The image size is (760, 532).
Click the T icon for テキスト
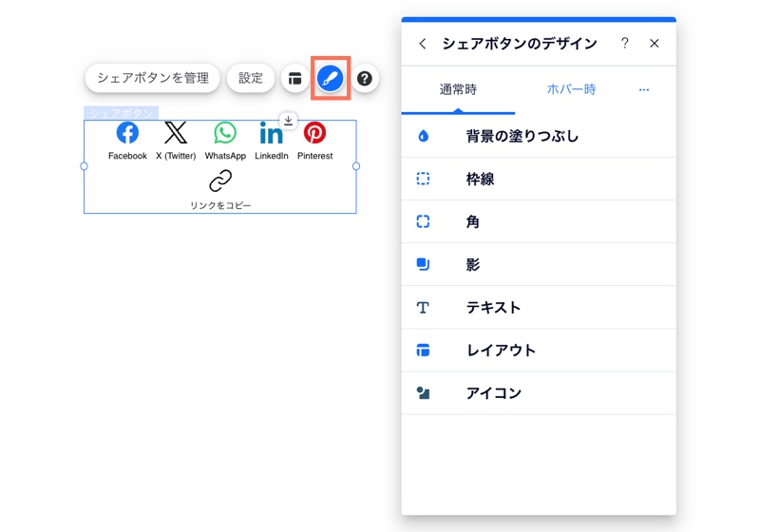[x=423, y=307]
